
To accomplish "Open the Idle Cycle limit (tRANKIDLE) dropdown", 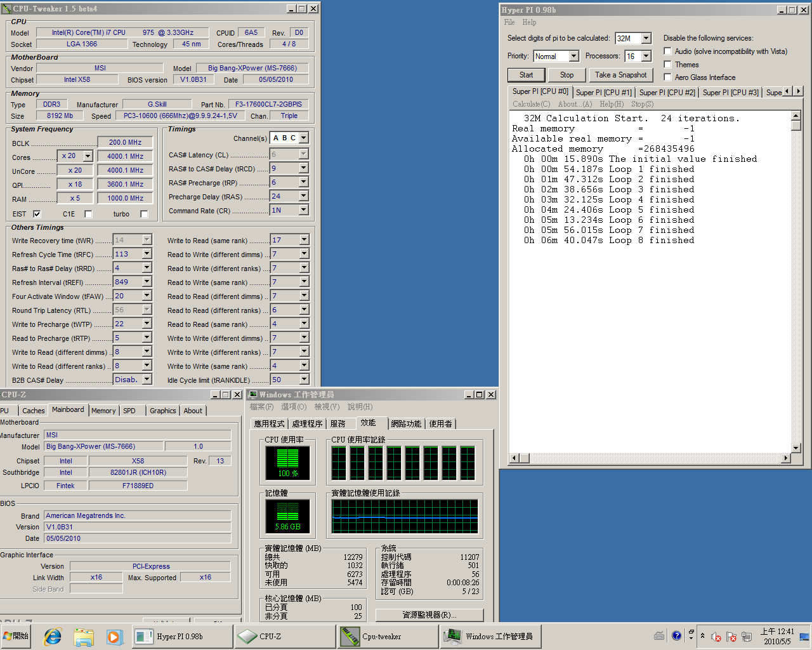I will (x=304, y=380).
